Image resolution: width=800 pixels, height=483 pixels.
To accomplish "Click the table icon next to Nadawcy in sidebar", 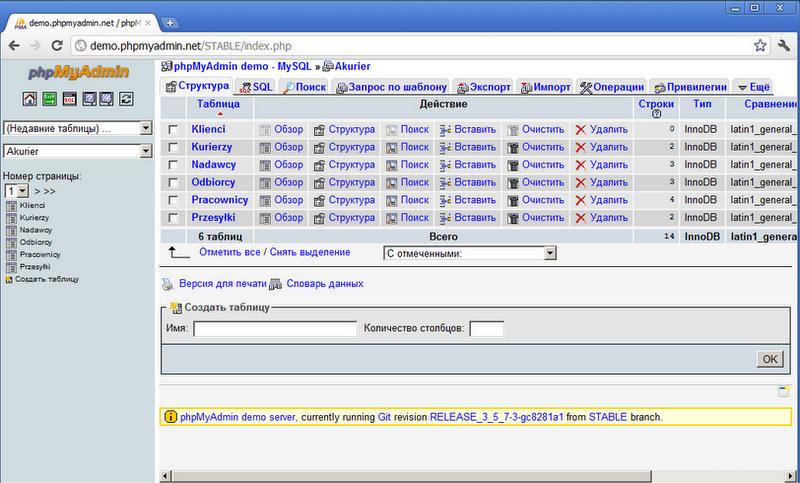I will coord(11,231).
